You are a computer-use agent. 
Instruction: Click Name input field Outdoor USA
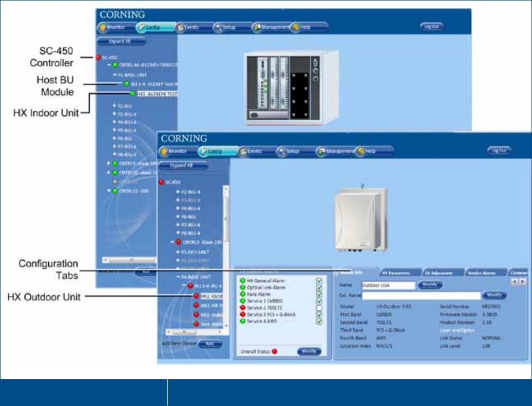[388, 286]
